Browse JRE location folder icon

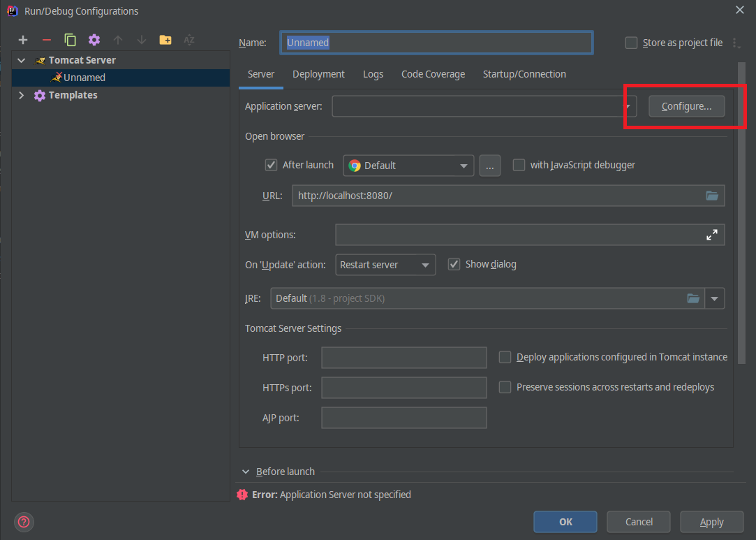point(693,298)
